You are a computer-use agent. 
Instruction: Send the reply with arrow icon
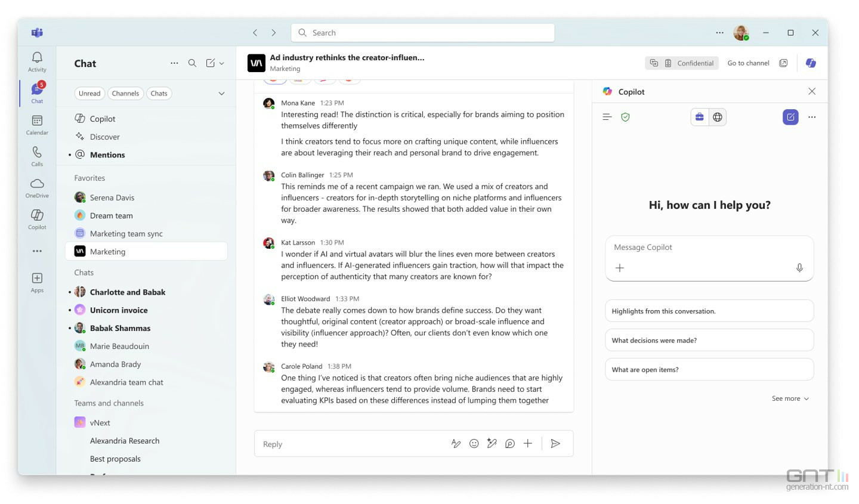(x=555, y=444)
